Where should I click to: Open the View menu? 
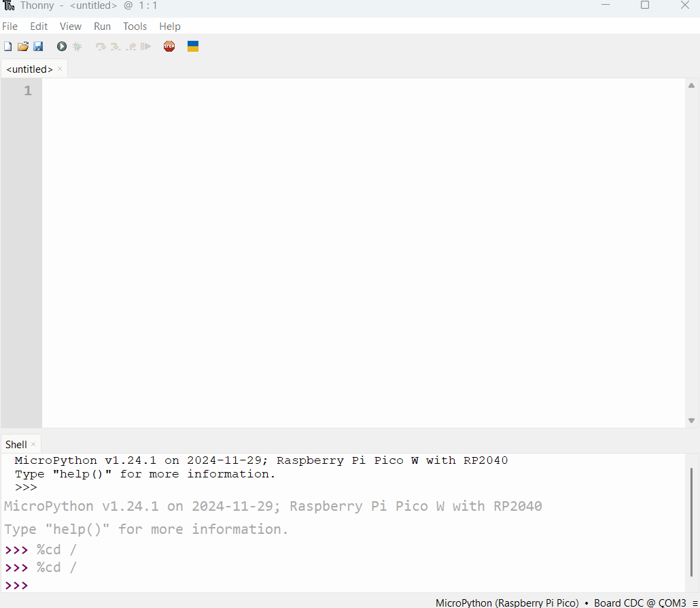click(x=71, y=27)
